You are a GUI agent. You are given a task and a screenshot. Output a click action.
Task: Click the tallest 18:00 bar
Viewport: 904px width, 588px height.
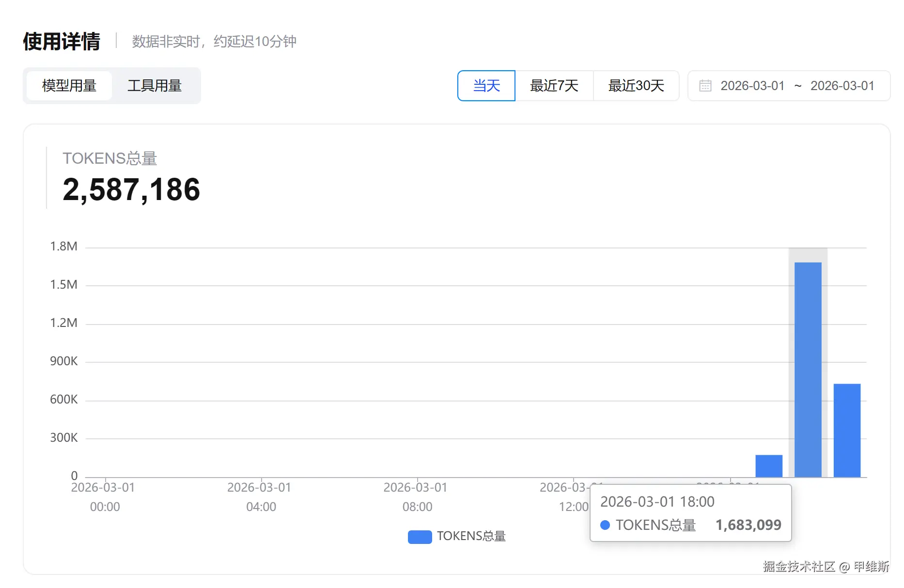(x=808, y=370)
